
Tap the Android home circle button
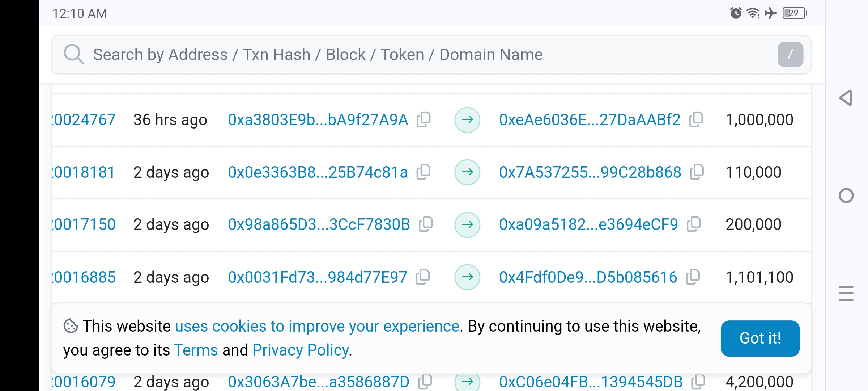point(846,196)
